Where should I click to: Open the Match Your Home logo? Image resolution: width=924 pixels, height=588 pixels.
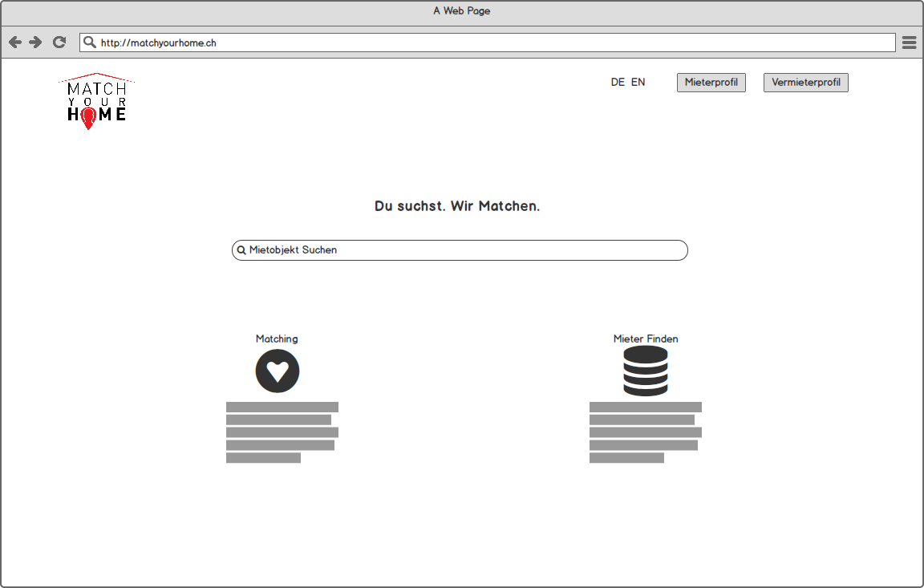click(x=96, y=99)
